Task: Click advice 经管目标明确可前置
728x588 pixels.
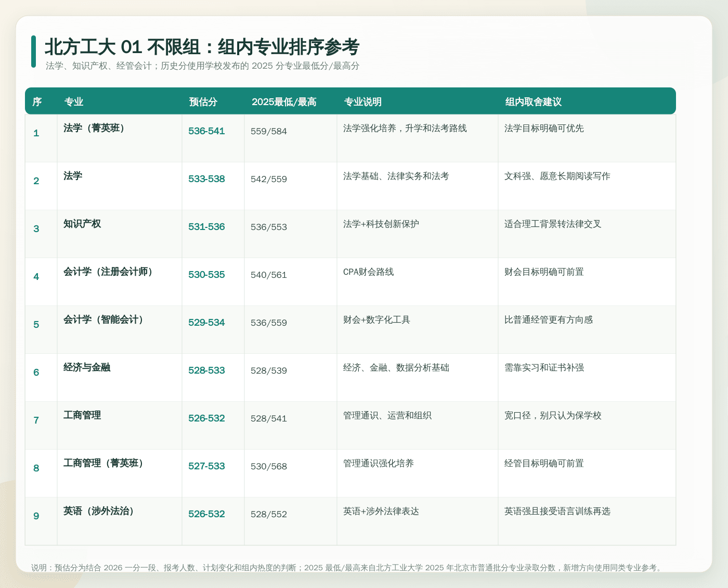Action: click(544, 463)
